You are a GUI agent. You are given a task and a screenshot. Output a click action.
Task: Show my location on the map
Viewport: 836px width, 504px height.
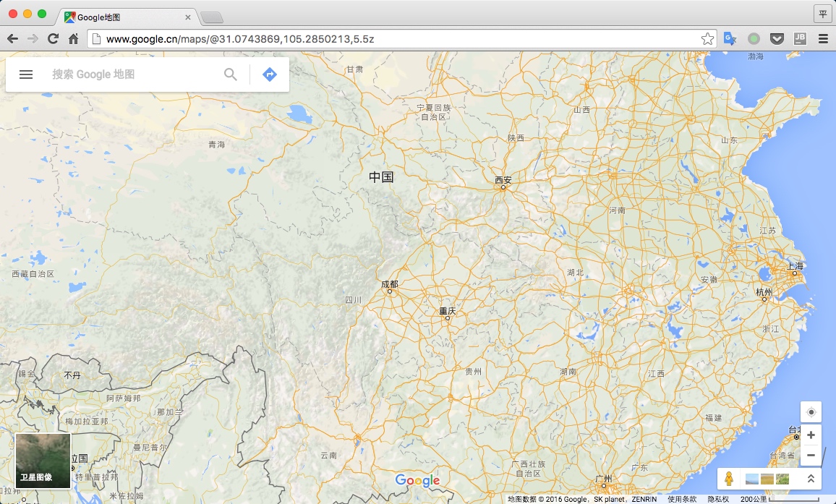811,412
